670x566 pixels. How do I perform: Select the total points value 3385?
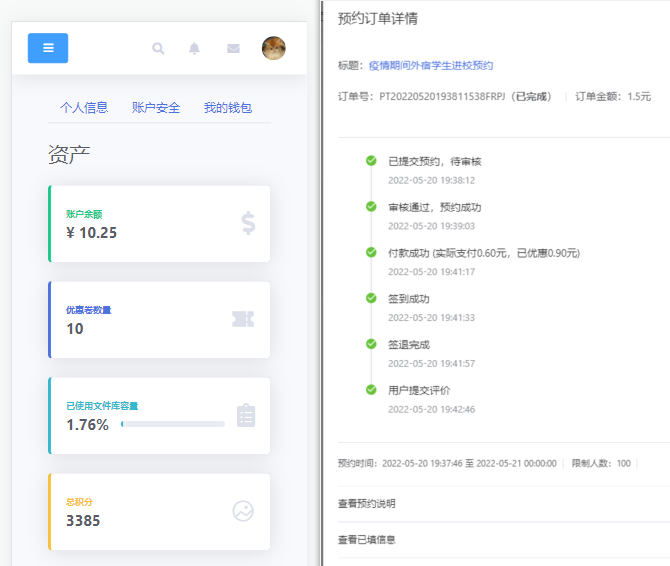tap(83, 521)
